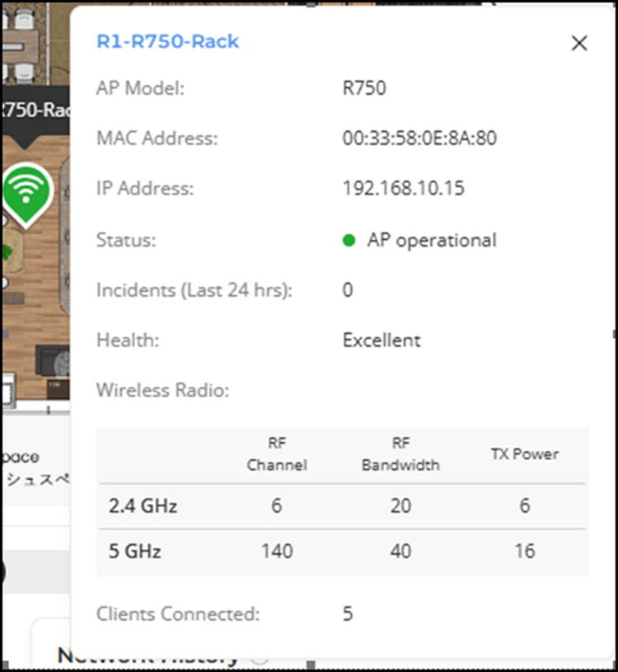Click the AP operational status text

[431, 240]
